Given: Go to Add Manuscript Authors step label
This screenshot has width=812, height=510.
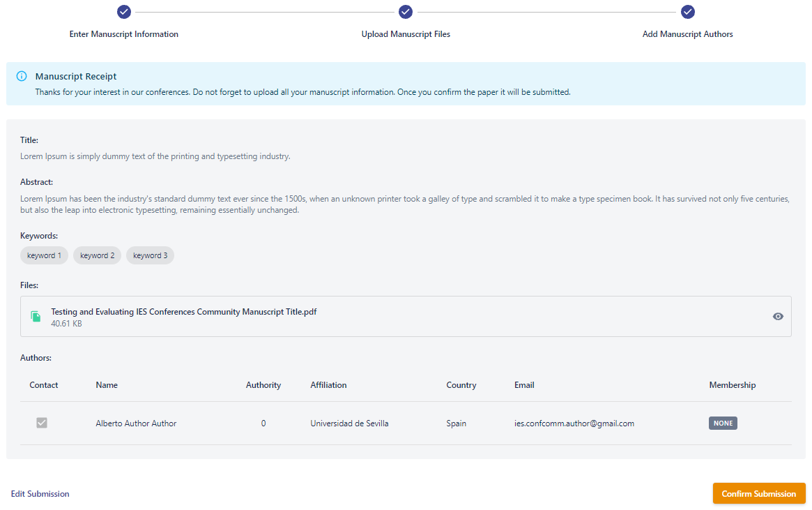Looking at the screenshot, I should (688, 34).
